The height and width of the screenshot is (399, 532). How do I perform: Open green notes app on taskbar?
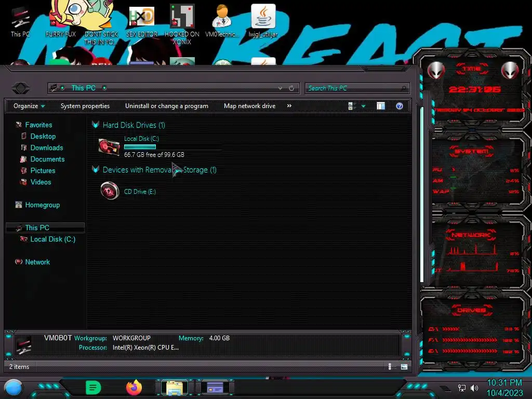tap(93, 388)
